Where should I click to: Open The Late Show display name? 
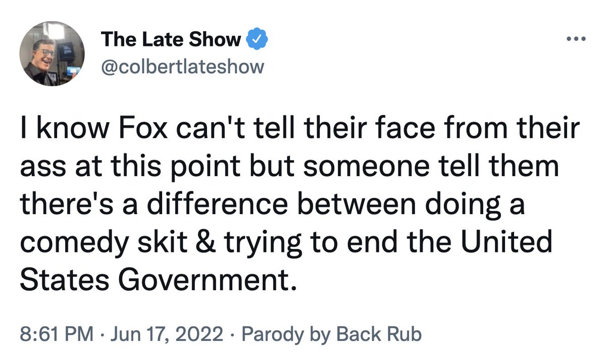coord(171,39)
